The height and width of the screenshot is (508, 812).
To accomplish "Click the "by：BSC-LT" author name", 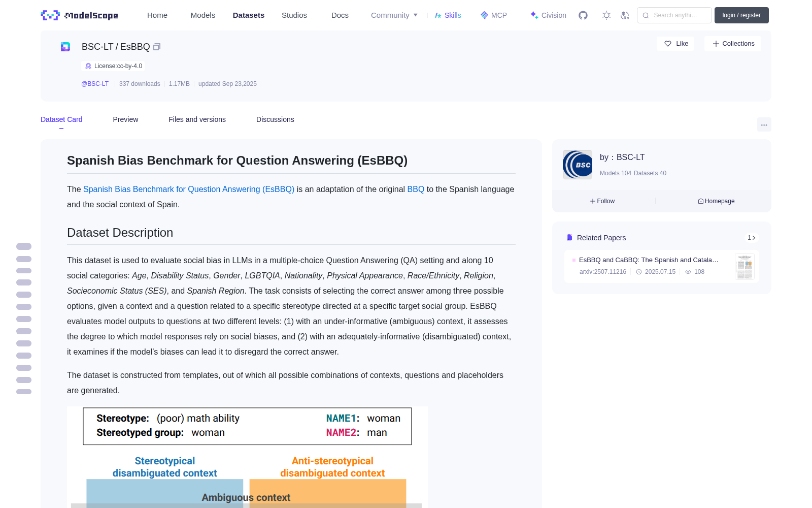I will 622,157.
